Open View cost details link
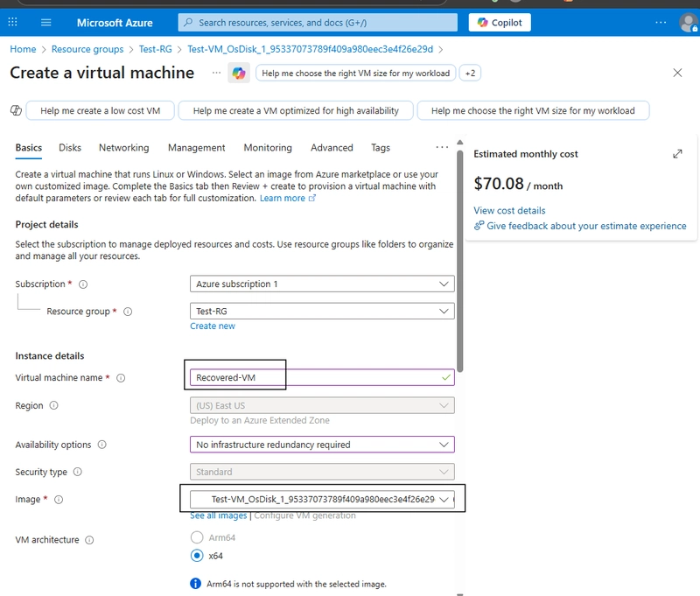The width and height of the screenshot is (700, 596). [509, 211]
